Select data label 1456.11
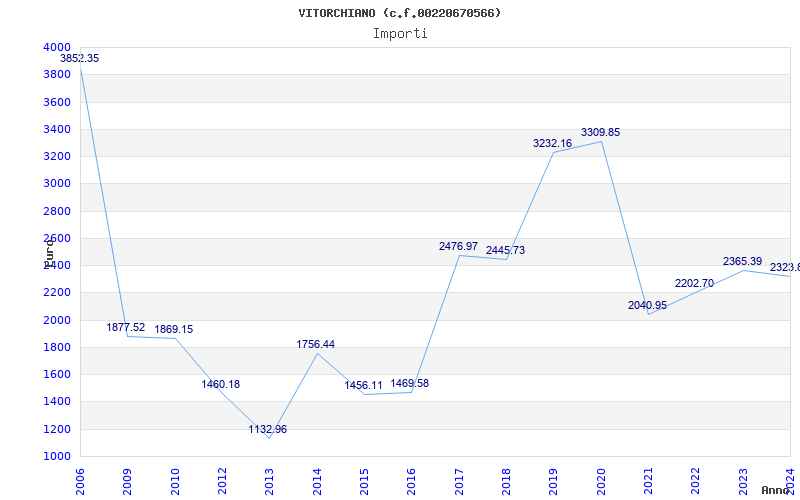 363,386
